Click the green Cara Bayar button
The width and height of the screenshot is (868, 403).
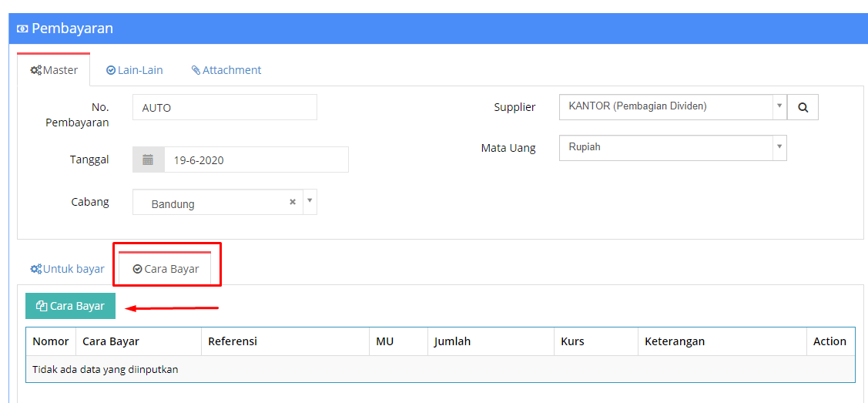pos(70,306)
